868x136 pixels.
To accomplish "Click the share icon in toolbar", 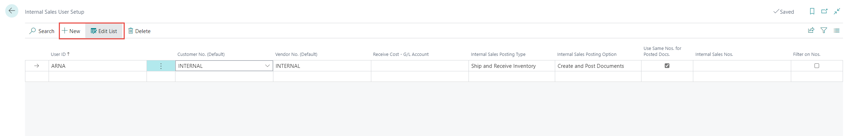I will click(x=811, y=31).
